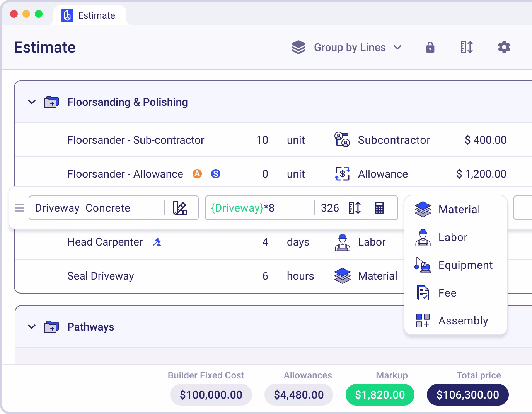The width and height of the screenshot is (532, 414).
Task: Click the {Driveway}*8 formula field
Action: 259,208
